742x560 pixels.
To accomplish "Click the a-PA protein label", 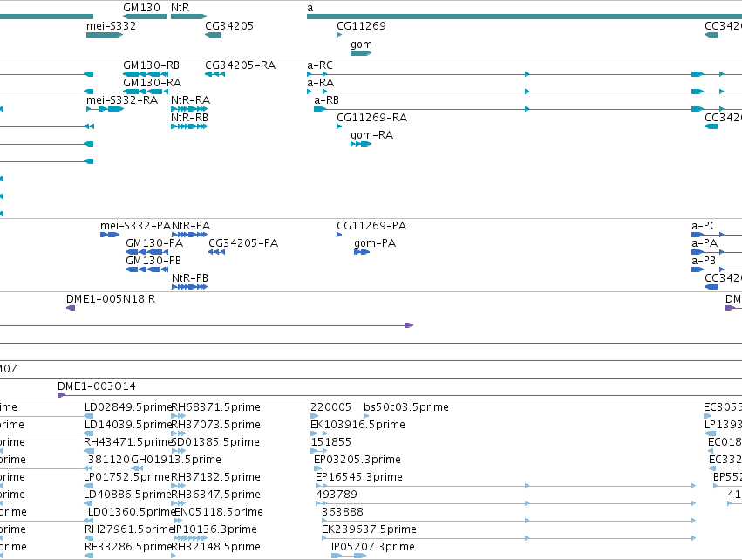I will pyautogui.click(x=705, y=242).
